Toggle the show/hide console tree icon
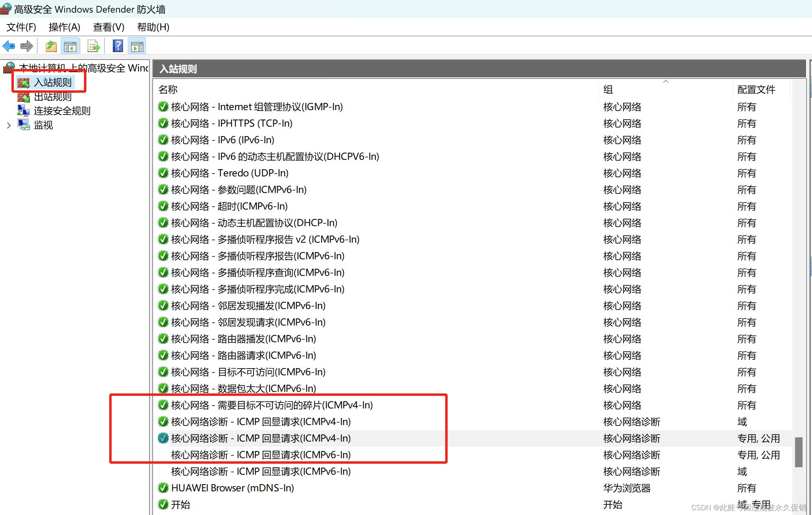 coord(70,47)
